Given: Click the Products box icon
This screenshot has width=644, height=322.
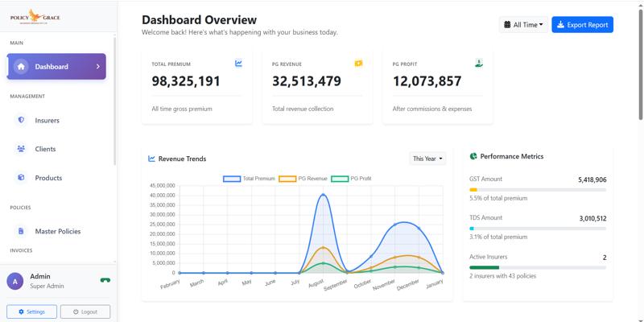Looking at the screenshot, I should [21, 178].
